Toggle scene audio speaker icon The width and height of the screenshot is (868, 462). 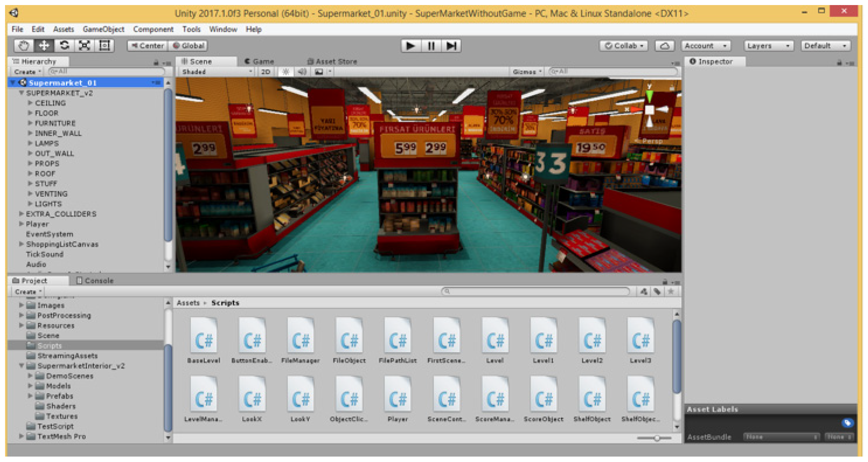pos(302,72)
